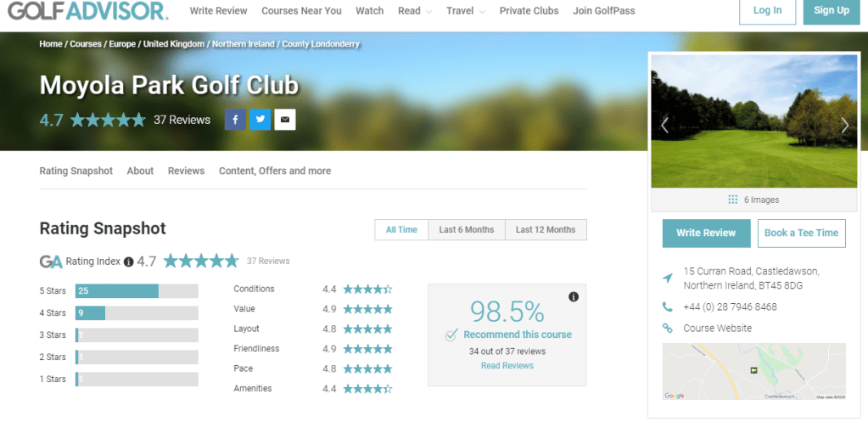The width and height of the screenshot is (868, 422).
Task: Click 37 Reviews link in header
Action: point(182,120)
